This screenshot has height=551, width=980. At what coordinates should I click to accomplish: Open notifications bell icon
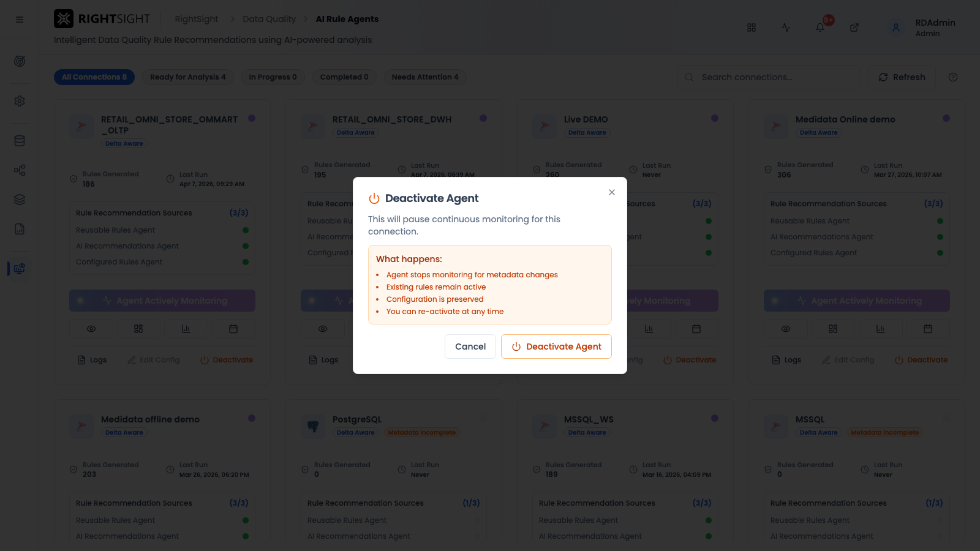tap(820, 28)
